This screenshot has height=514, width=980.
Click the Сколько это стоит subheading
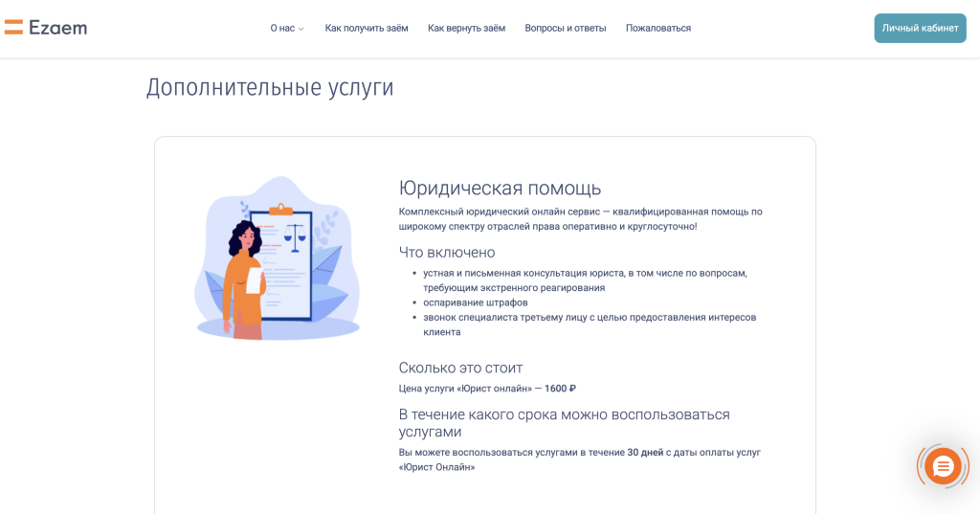point(460,368)
